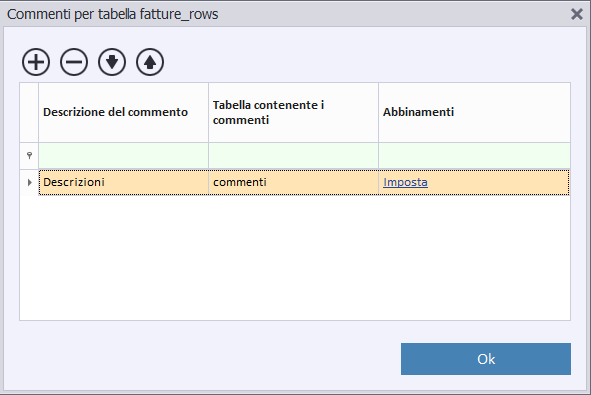The width and height of the screenshot is (591, 395).
Task: Sort by Abbinamenti column header
Action: click(x=474, y=112)
